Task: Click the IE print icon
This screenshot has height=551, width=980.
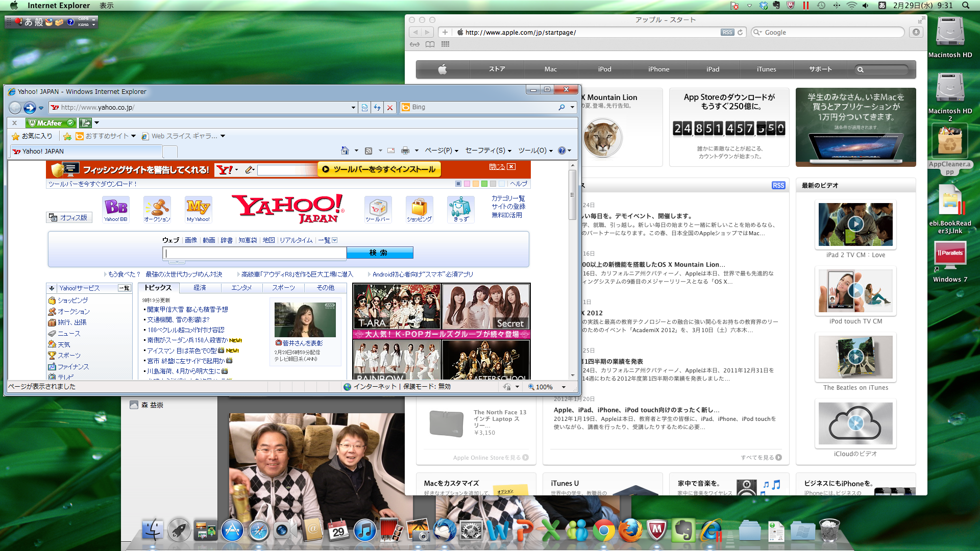Action: coord(405,151)
